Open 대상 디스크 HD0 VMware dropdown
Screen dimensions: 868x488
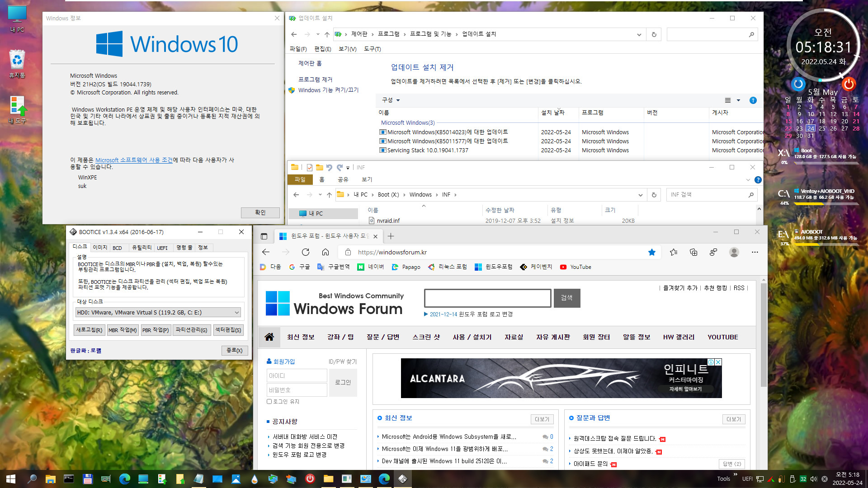(158, 312)
